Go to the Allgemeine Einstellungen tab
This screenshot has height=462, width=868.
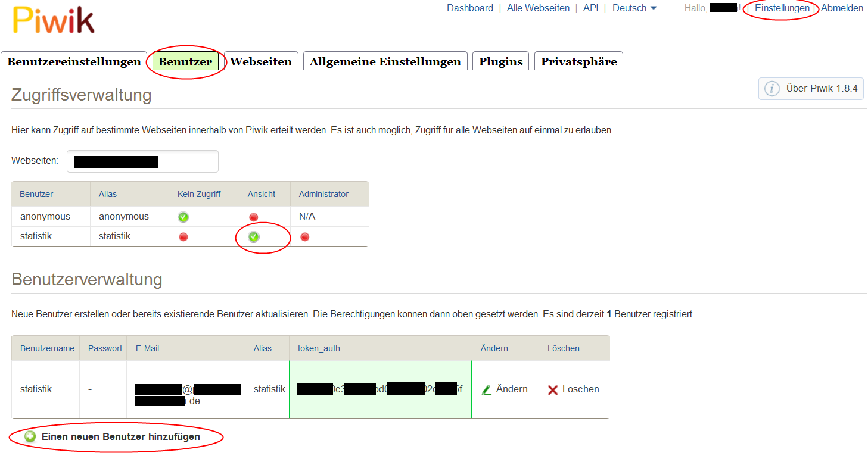click(385, 61)
